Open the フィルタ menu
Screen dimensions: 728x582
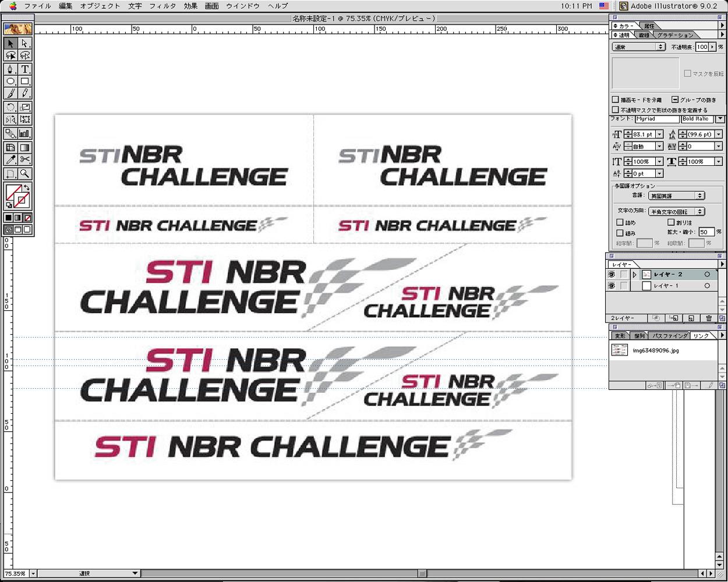point(162,6)
